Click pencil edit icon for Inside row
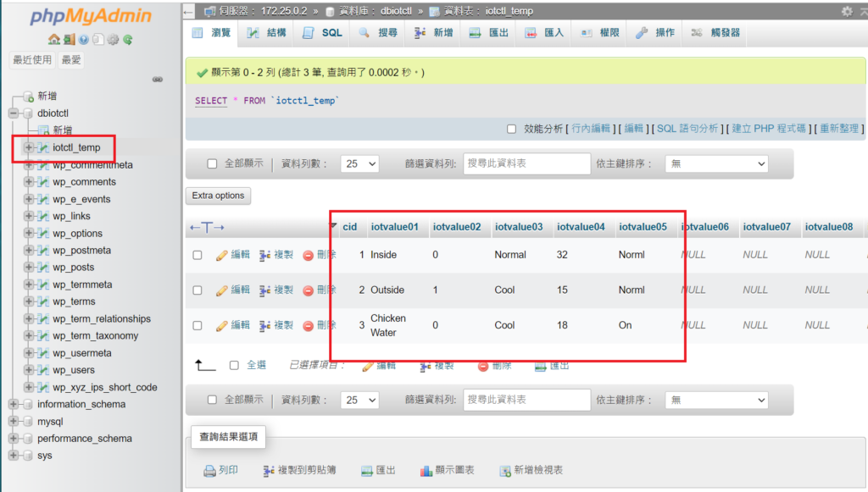 pyautogui.click(x=222, y=255)
